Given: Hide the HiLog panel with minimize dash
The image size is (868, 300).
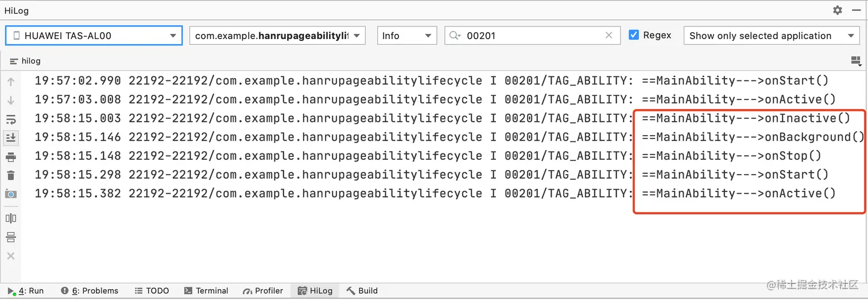Looking at the screenshot, I should 856,10.
